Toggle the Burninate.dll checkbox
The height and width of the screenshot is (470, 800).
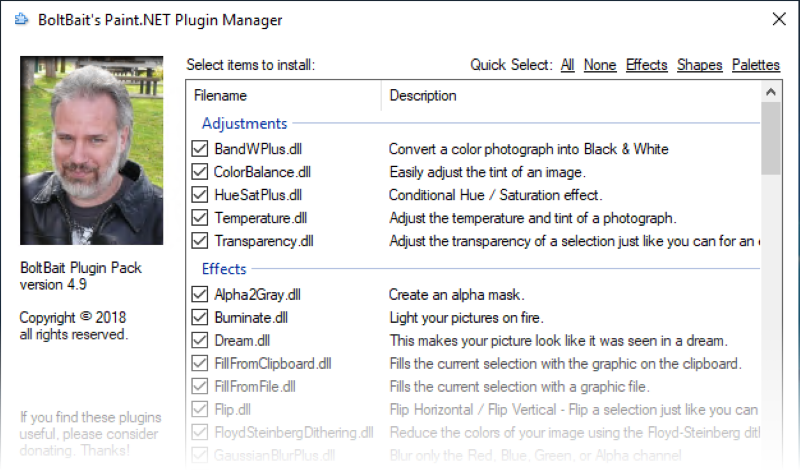[x=199, y=318]
